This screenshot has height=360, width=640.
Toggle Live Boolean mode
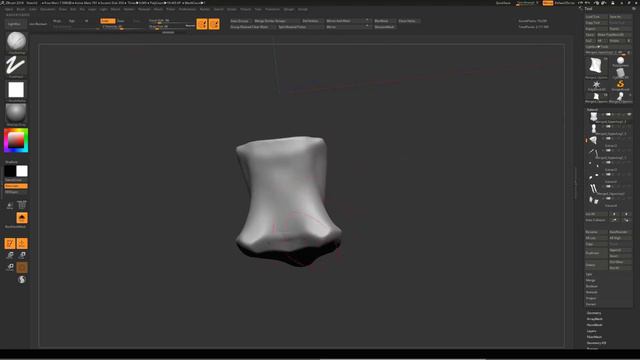pos(38,24)
